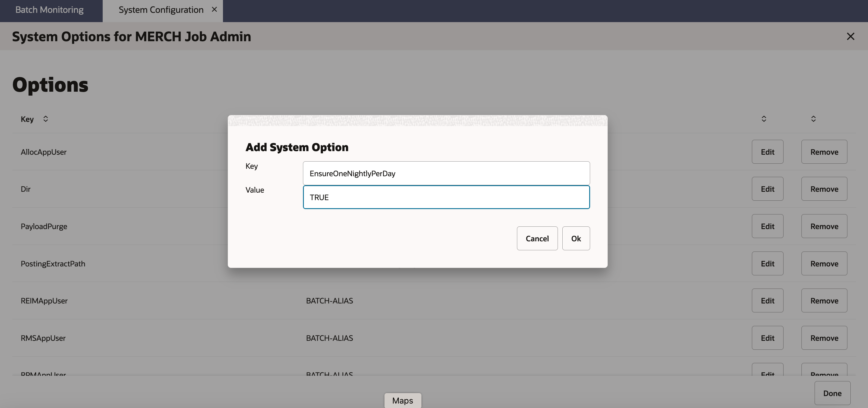Click the Options heading
The width and height of the screenshot is (868, 408).
(x=50, y=85)
